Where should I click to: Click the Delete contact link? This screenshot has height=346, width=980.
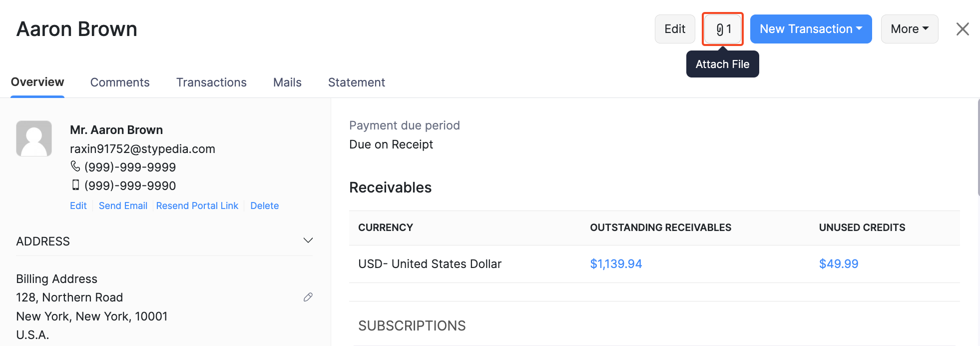(264, 205)
